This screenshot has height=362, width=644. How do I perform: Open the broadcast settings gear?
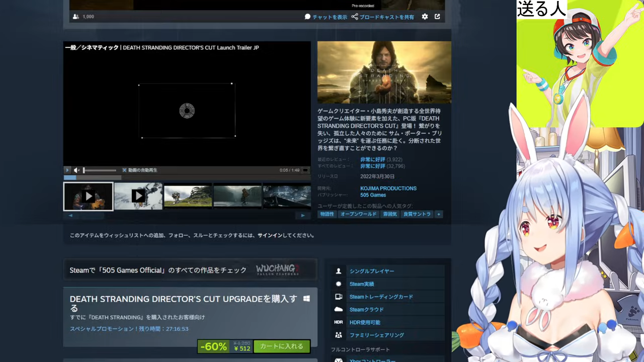point(425,17)
